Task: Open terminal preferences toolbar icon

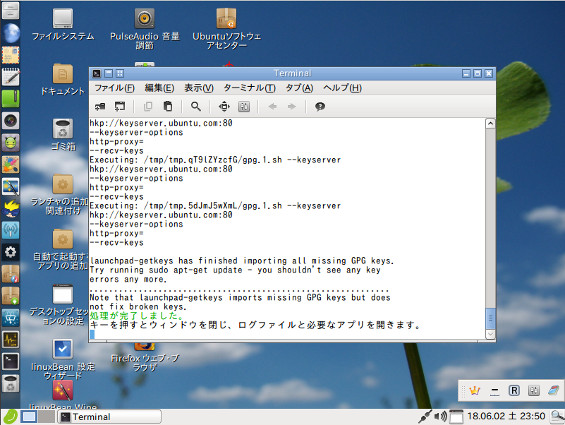Action: (x=244, y=106)
